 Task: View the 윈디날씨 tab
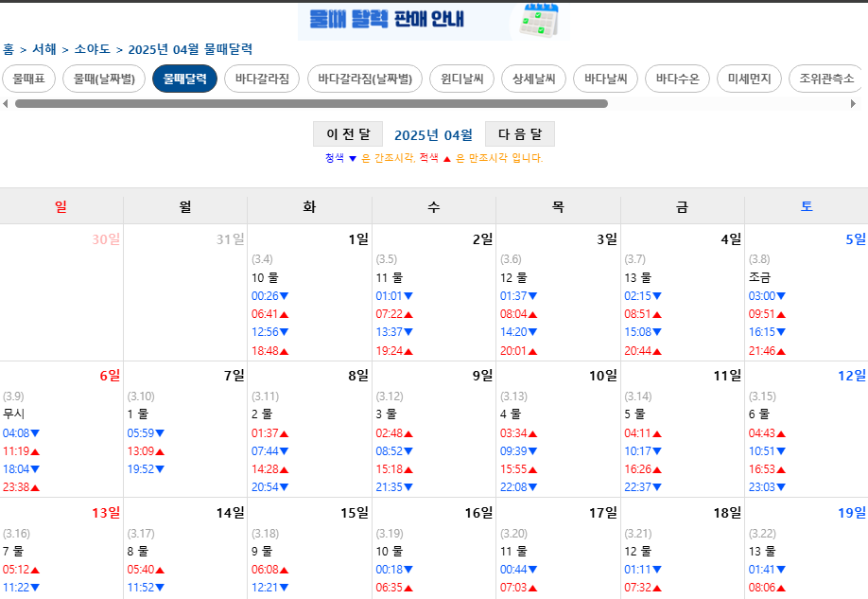(x=462, y=79)
